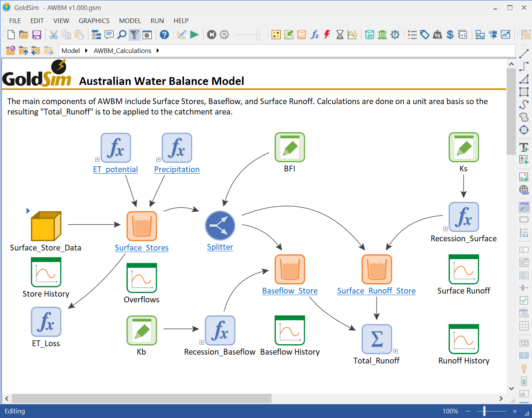Image resolution: width=532 pixels, height=418 pixels.
Task: Click the vertical scrollbar down arrow
Action: click(x=511, y=388)
